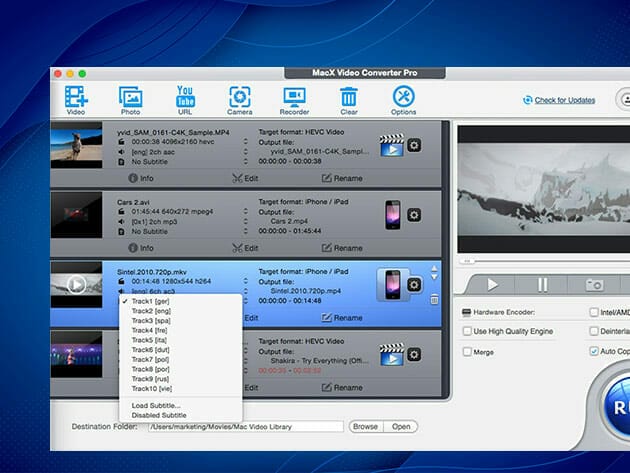Click the Browse button
This screenshot has width=630, height=473.
pyautogui.click(x=365, y=426)
